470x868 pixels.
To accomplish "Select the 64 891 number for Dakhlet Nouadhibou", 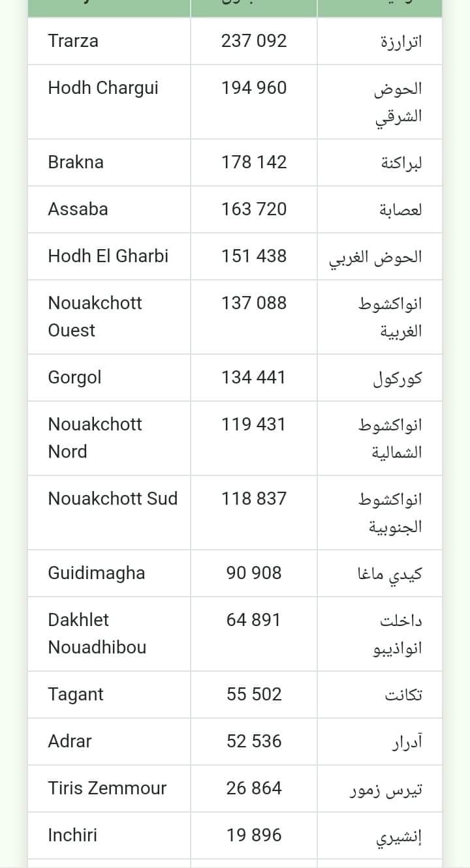I will [x=253, y=620].
